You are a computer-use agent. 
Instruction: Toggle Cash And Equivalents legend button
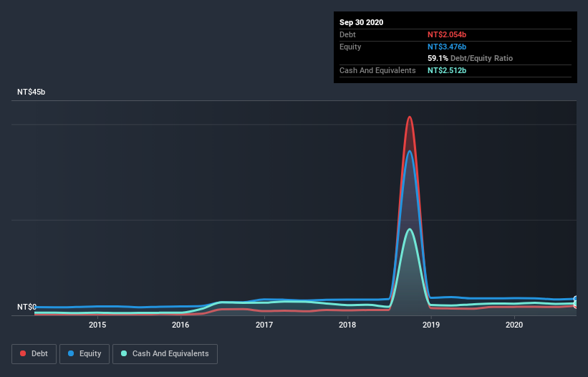point(165,354)
